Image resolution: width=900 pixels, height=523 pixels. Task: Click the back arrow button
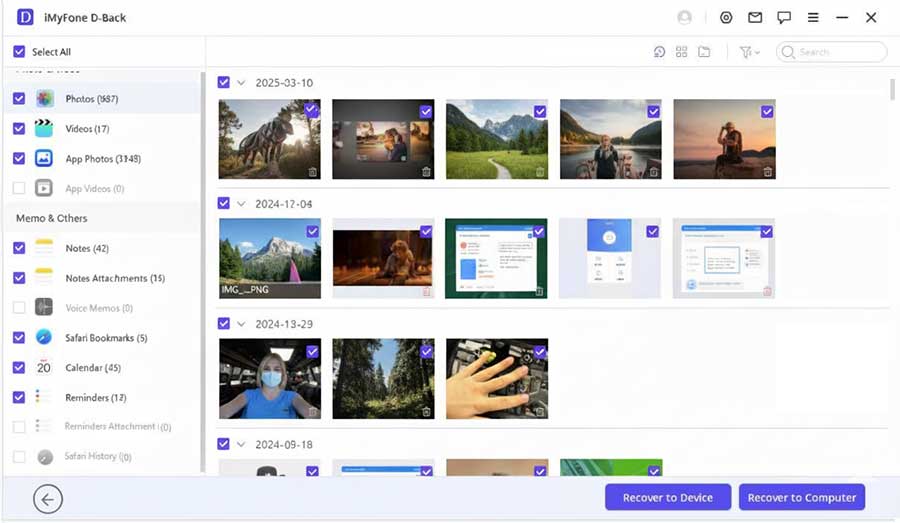click(47, 498)
